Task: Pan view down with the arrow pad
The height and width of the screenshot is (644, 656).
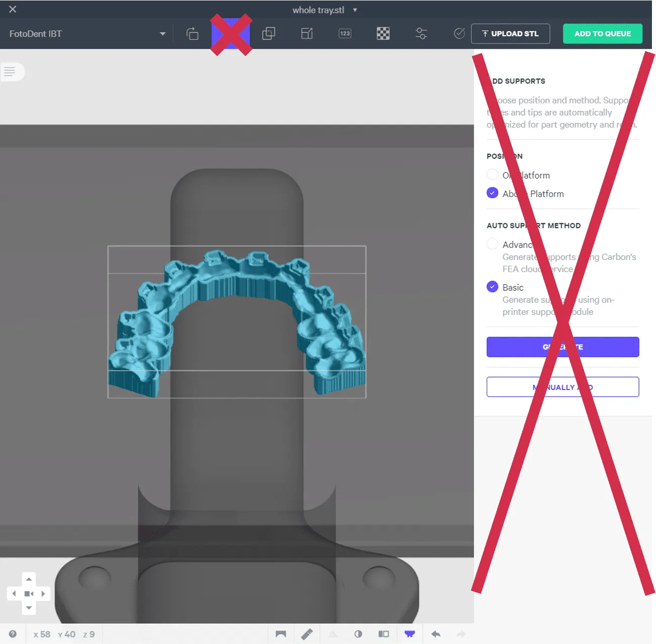Action: click(x=29, y=608)
